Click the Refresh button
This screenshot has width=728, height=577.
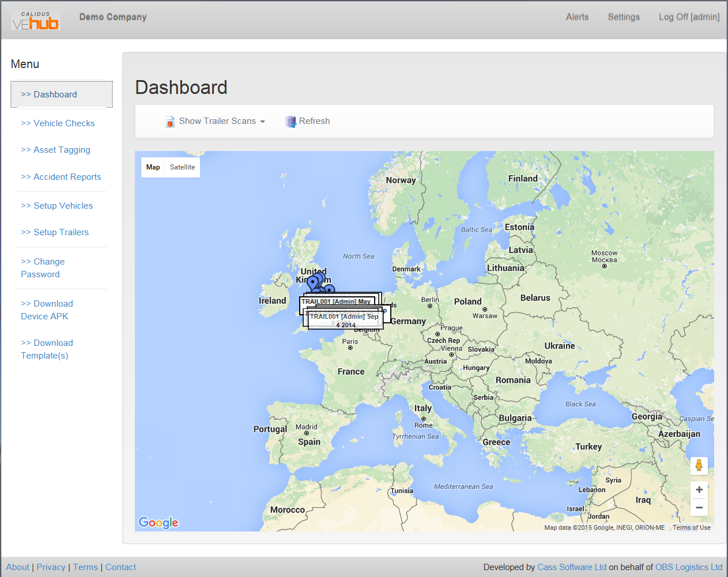[308, 121]
